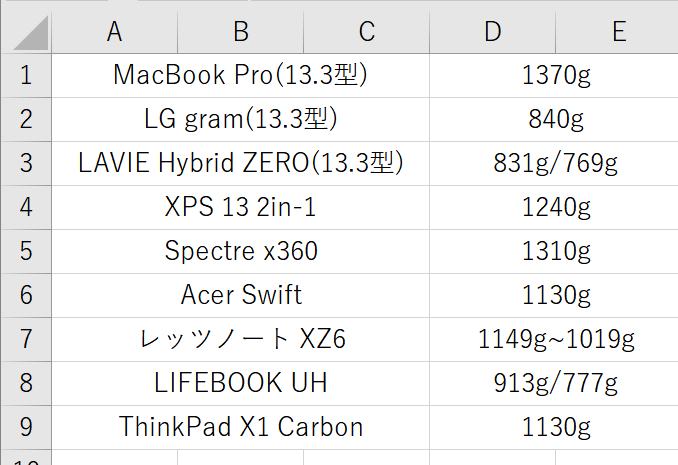The height and width of the screenshot is (465, 678).
Task: Select column A header
Action: 115,32
